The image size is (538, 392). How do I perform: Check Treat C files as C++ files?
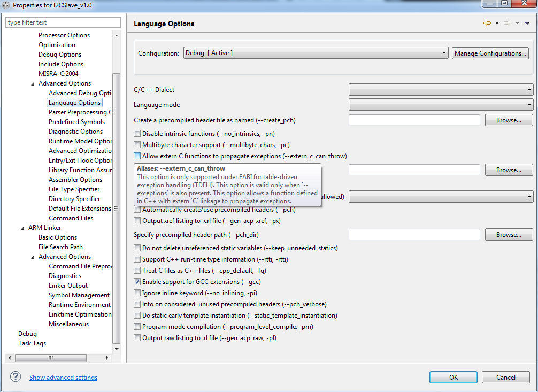pyautogui.click(x=137, y=271)
